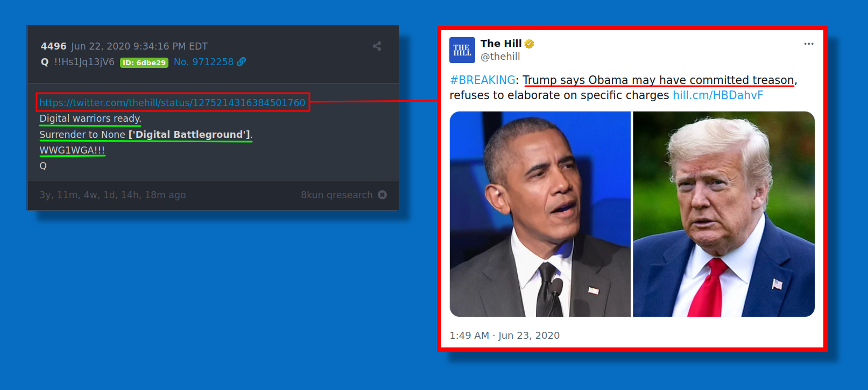The height and width of the screenshot is (390, 868).
Task: Open post number No. 9712258
Action: point(203,62)
